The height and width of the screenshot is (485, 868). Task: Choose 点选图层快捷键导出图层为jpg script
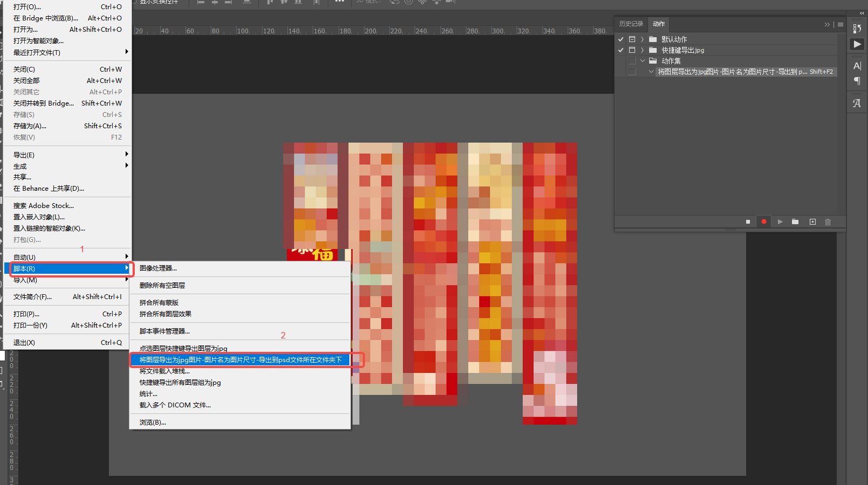(240, 348)
